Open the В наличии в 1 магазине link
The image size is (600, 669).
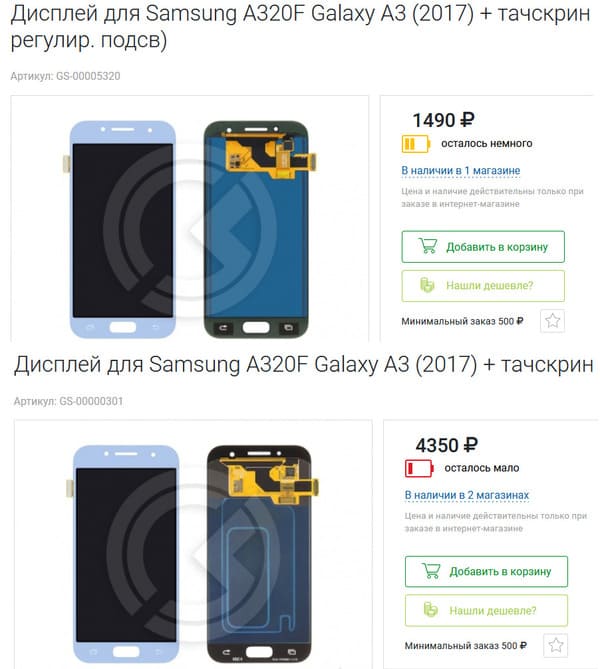click(x=460, y=171)
